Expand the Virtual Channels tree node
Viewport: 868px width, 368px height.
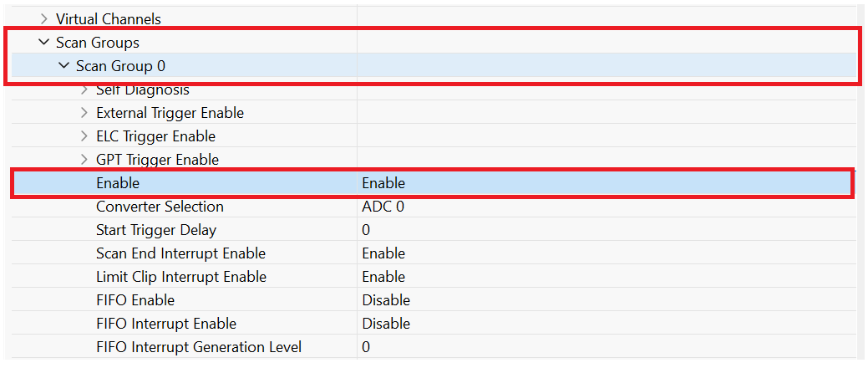pyautogui.click(x=44, y=18)
